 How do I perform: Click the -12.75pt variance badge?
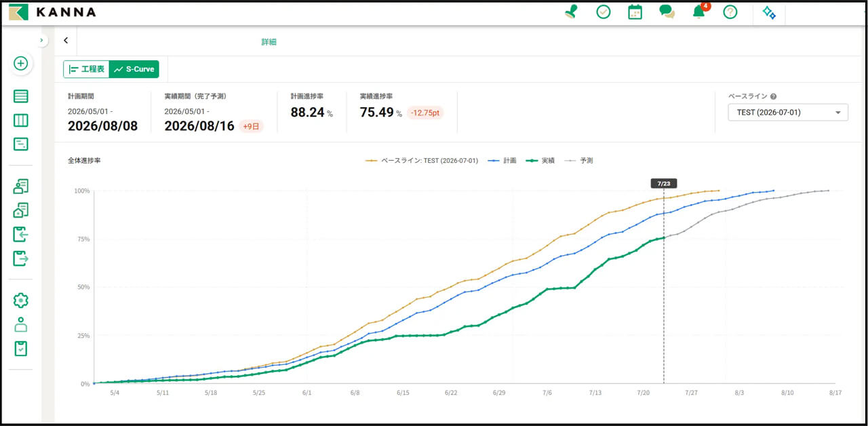tap(425, 113)
